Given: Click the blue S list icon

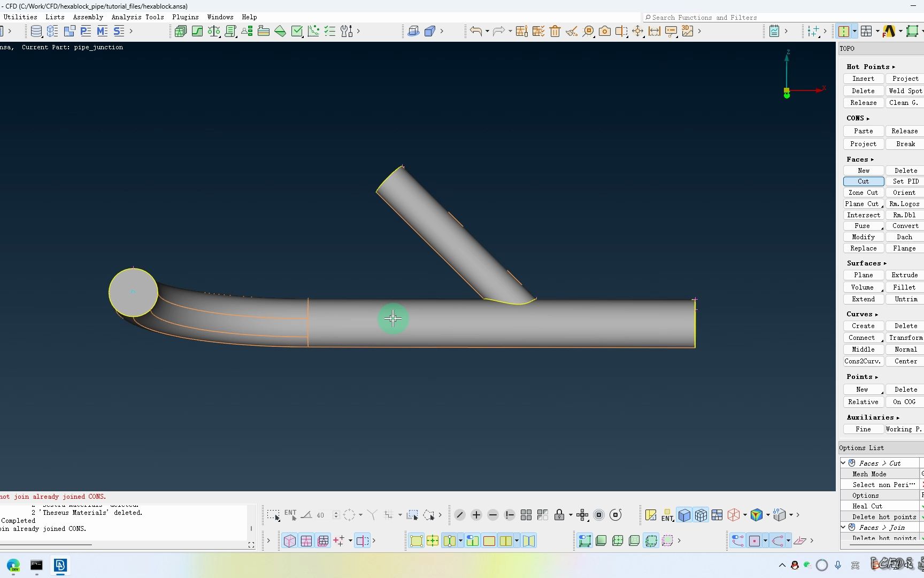Looking at the screenshot, I should (x=119, y=31).
